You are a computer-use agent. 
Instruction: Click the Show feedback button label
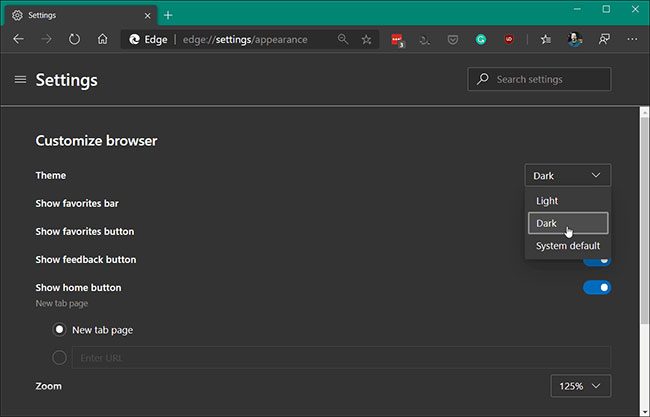point(86,259)
